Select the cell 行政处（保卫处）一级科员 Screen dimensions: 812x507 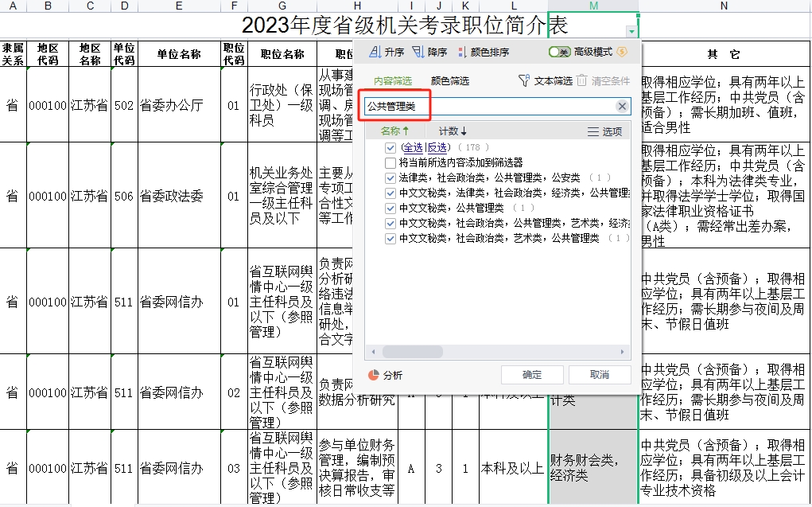click(282, 105)
